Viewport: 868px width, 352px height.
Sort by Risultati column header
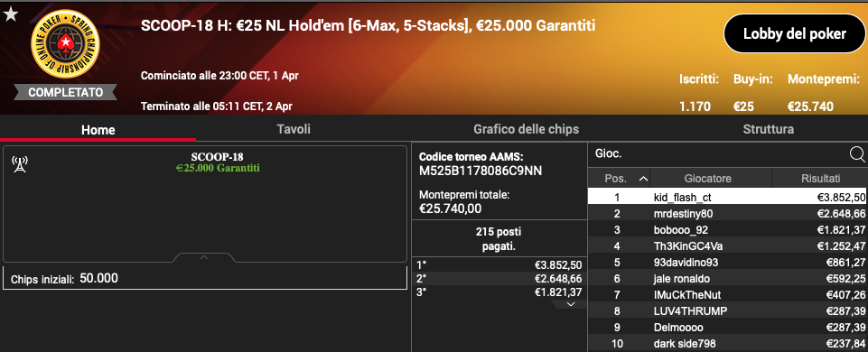coord(820,179)
